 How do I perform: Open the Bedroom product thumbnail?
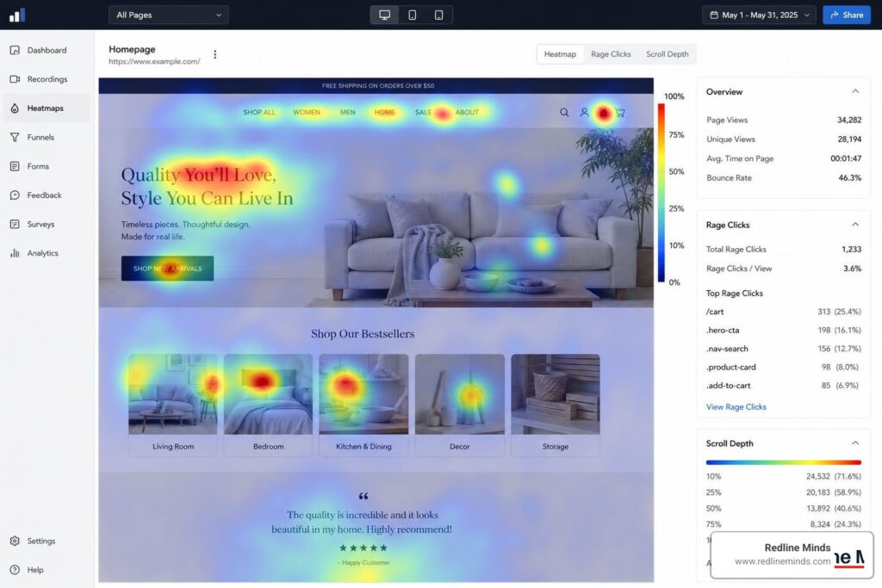pos(269,394)
